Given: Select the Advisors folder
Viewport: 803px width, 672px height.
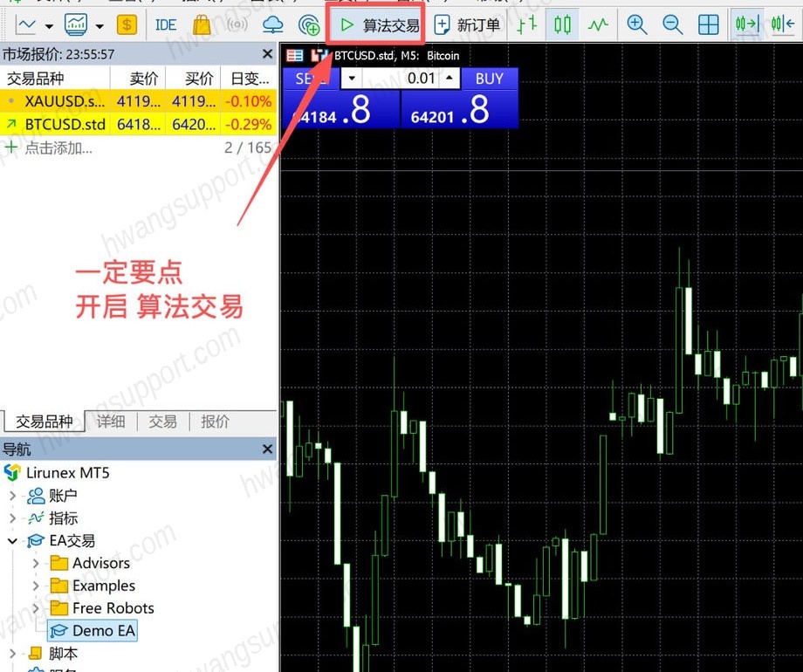Looking at the screenshot, I should [101, 563].
